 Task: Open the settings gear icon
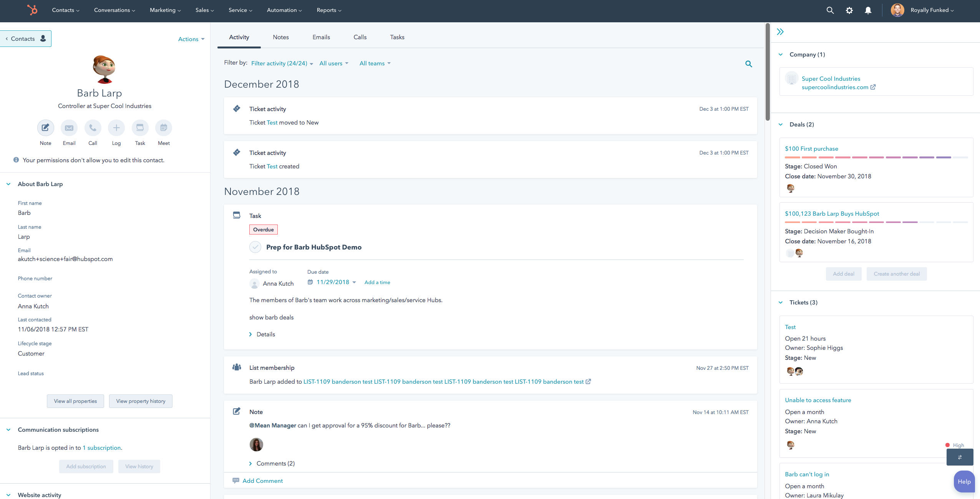click(849, 10)
